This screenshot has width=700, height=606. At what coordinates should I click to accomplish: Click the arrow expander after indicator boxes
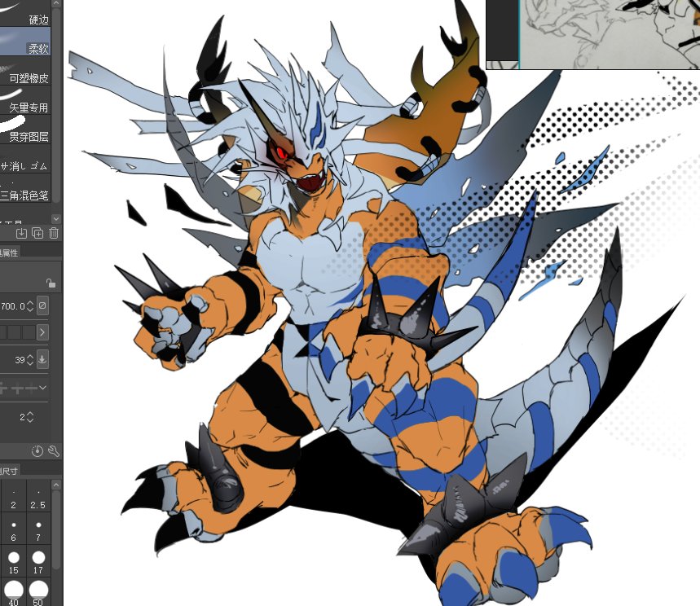(x=42, y=332)
